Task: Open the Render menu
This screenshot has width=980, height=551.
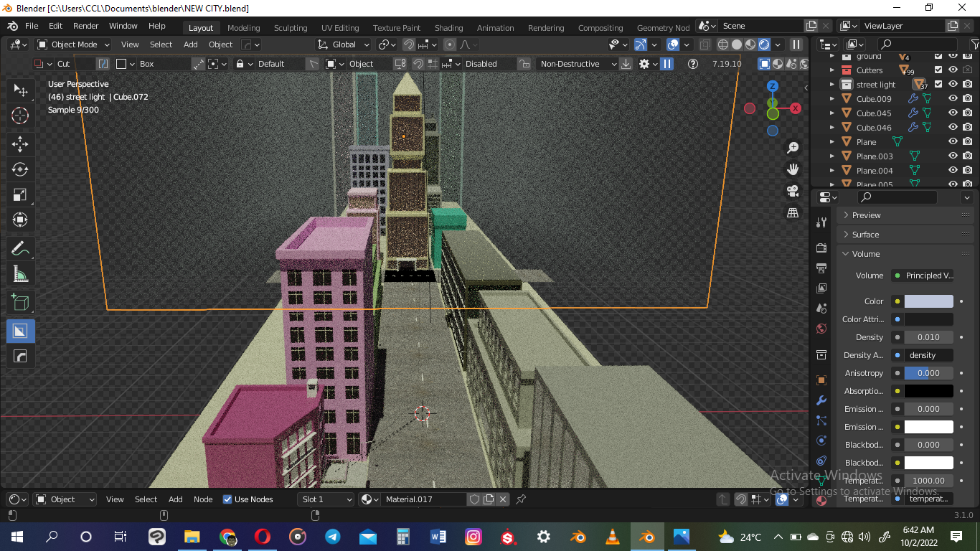Action: 85,26
